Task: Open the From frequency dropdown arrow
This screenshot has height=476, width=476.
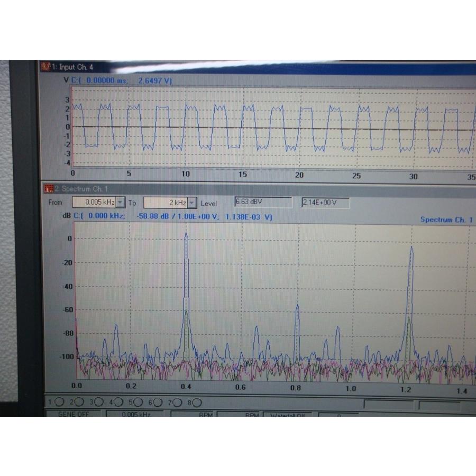Action: (121, 203)
